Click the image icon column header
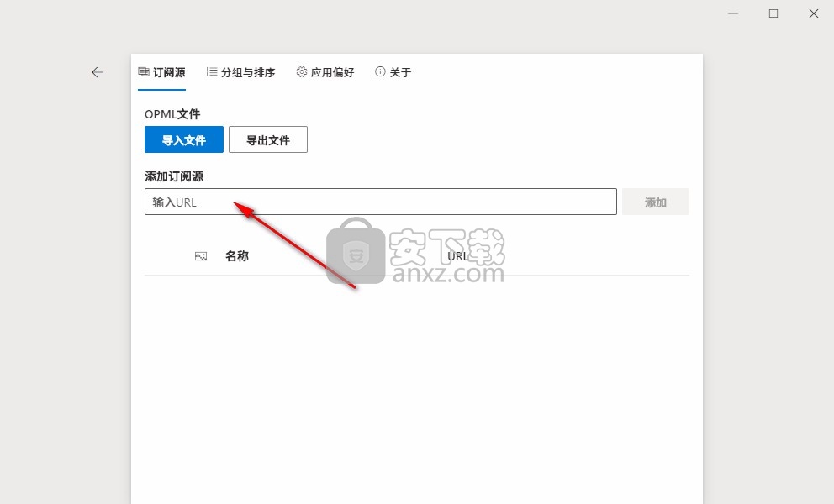Screen dimensions: 834x504 [201, 256]
